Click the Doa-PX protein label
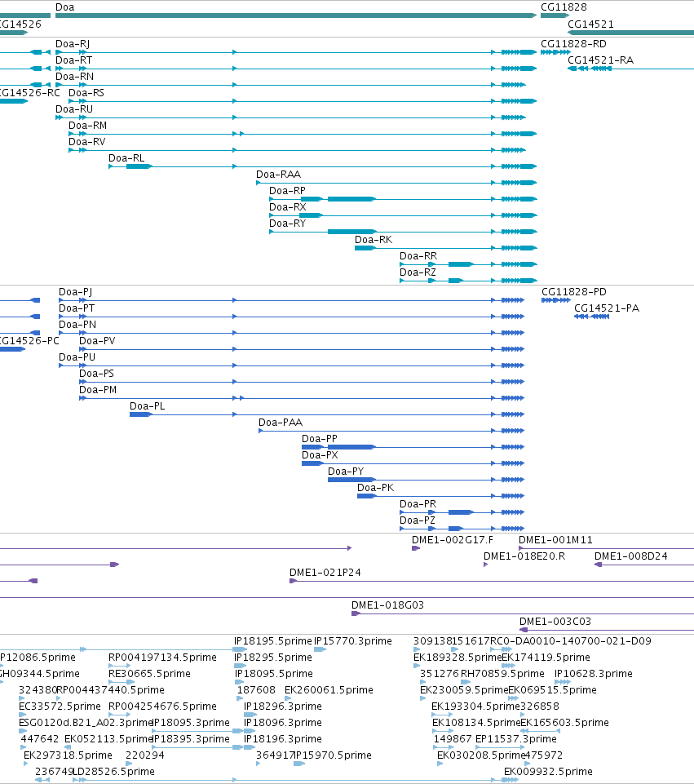 320,455
